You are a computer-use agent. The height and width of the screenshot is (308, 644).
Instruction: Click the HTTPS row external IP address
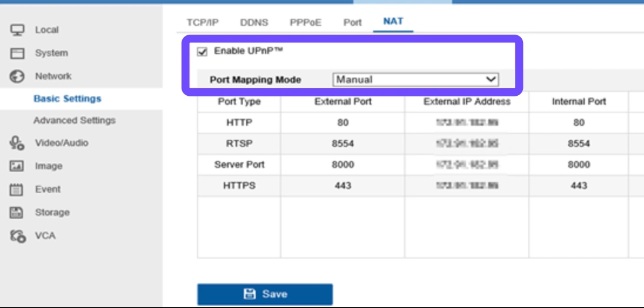point(467,186)
